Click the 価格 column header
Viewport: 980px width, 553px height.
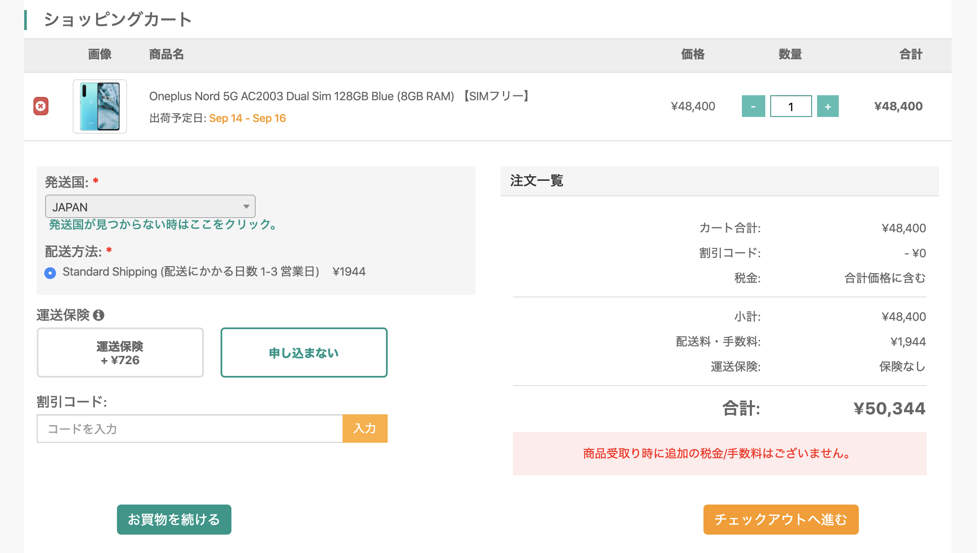tap(693, 54)
